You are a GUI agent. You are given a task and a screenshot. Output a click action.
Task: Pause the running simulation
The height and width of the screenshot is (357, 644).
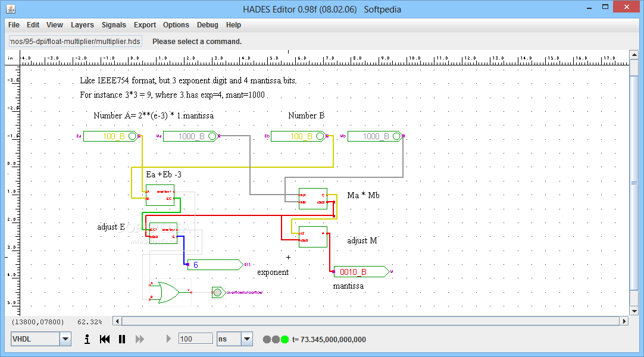[122, 339]
